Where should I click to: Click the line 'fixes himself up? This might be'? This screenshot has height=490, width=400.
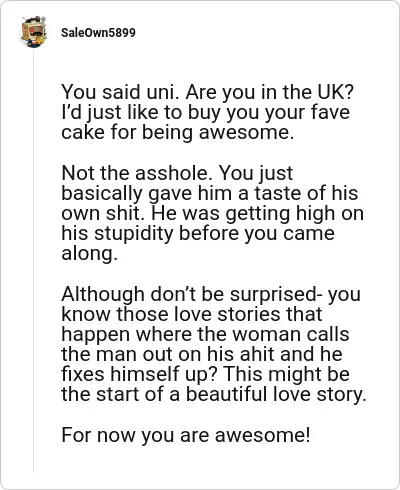(x=205, y=374)
